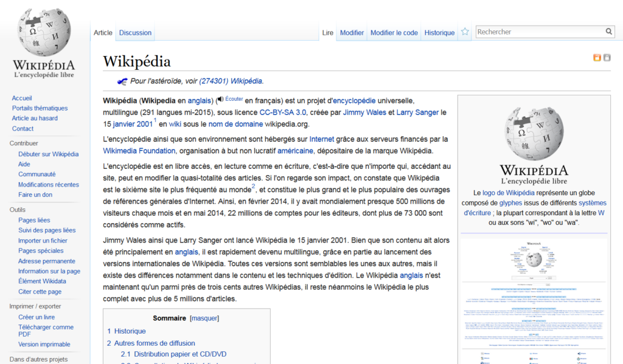Screen dimensions: 623x364
Task: Add page to watchlist with star icon
Action: click(x=465, y=32)
